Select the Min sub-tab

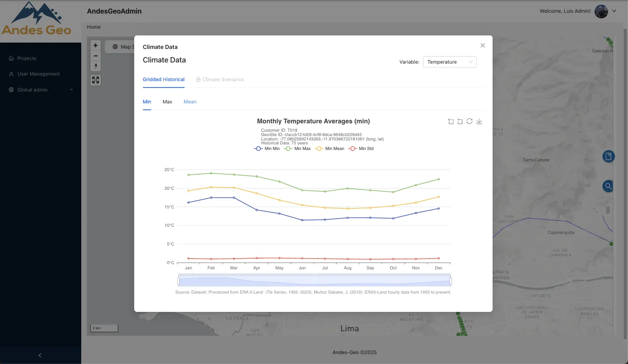point(147,102)
